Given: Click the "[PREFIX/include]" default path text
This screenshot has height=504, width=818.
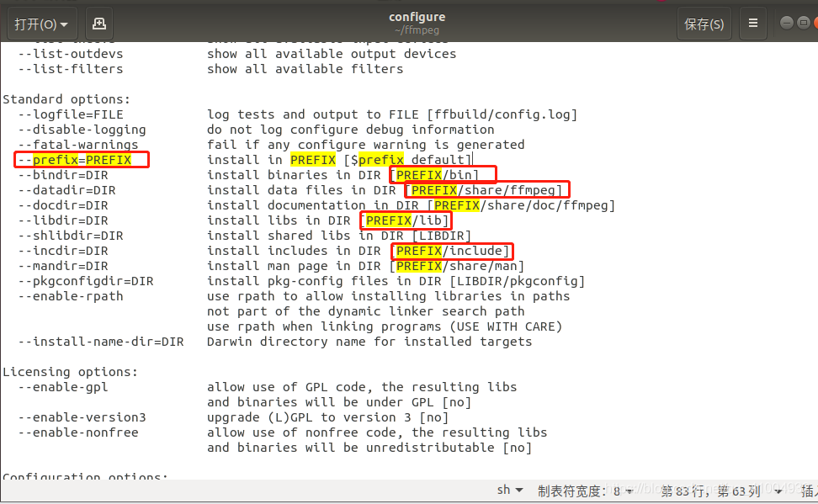Looking at the screenshot, I should click(449, 251).
